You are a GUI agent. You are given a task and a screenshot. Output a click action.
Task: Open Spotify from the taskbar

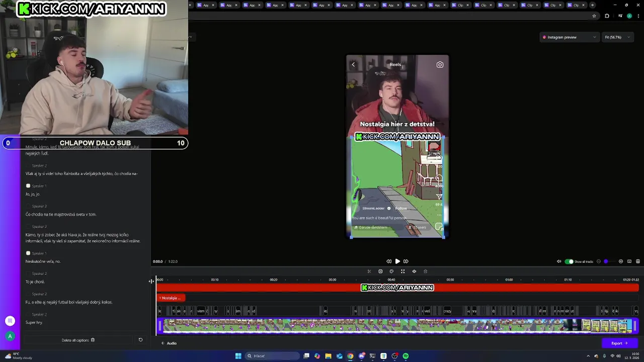(406, 356)
